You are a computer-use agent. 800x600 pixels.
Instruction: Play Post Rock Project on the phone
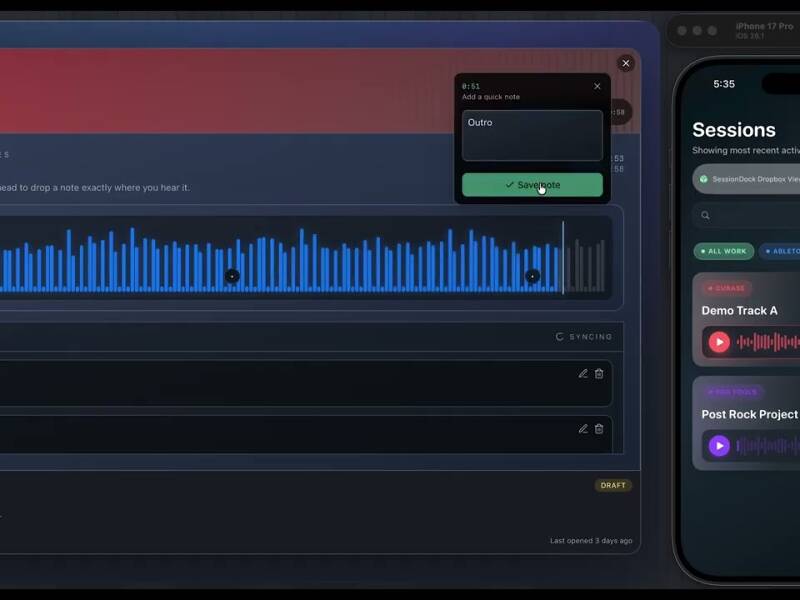click(x=719, y=446)
